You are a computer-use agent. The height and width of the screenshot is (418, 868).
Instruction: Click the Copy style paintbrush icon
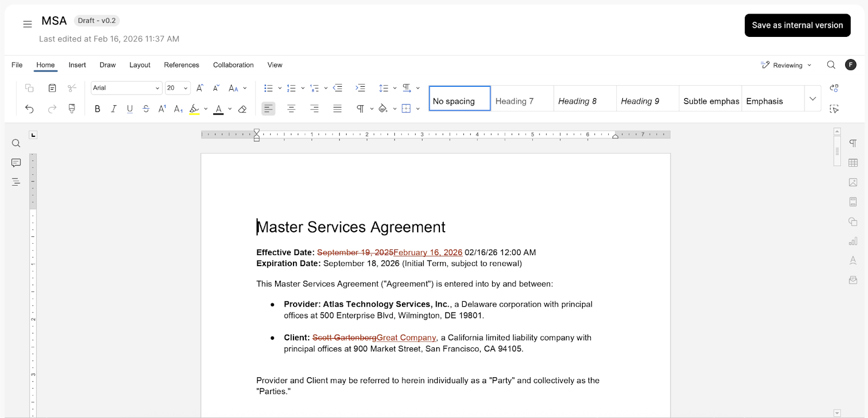tap(72, 109)
